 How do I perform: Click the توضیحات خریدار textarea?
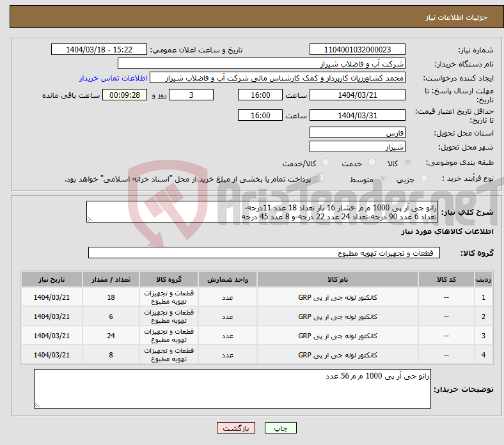(x=232, y=389)
